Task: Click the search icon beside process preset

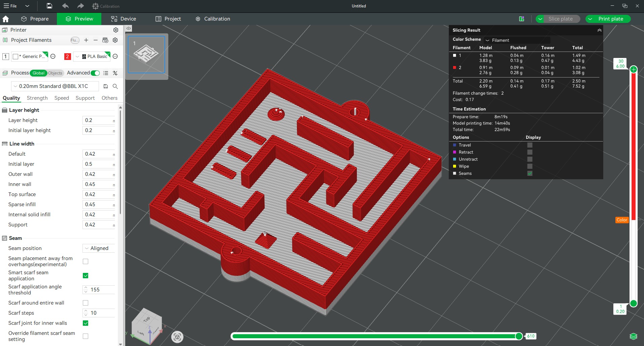Action: (x=115, y=86)
